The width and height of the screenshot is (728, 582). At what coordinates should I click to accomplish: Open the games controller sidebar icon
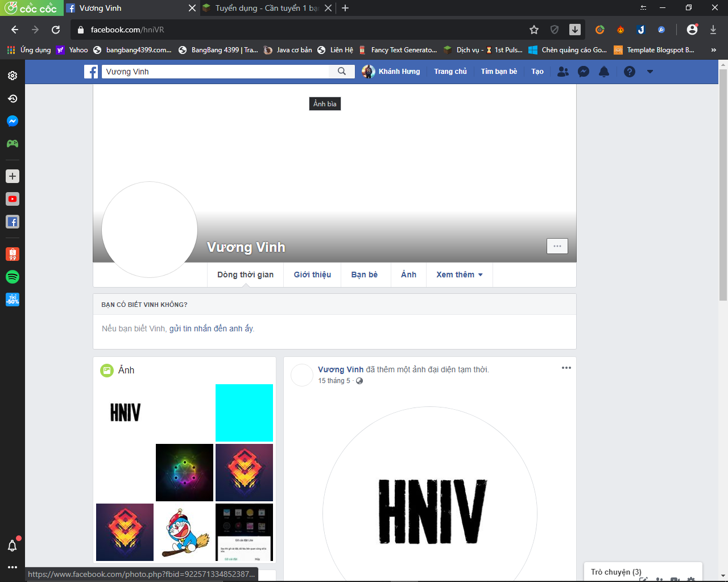coord(13,144)
